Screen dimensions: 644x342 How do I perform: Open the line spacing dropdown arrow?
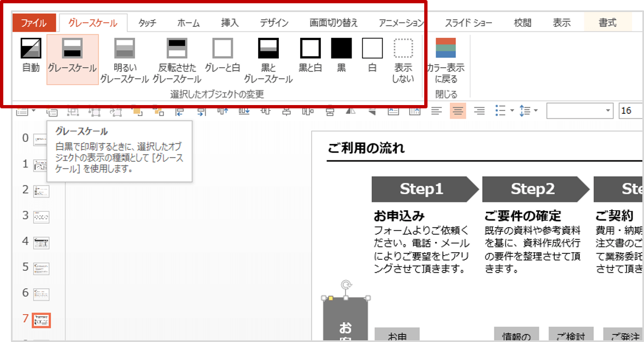coord(536,111)
